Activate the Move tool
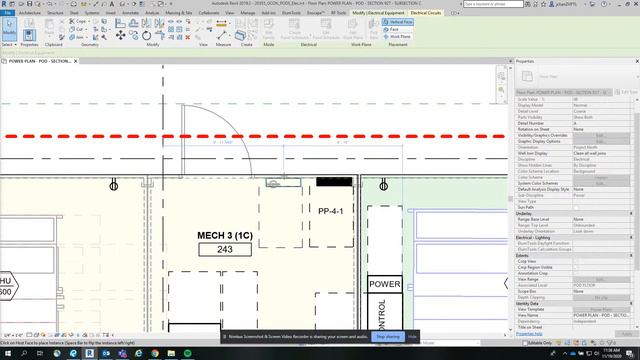This screenshot has width=640, height=360. coord(120,36)
